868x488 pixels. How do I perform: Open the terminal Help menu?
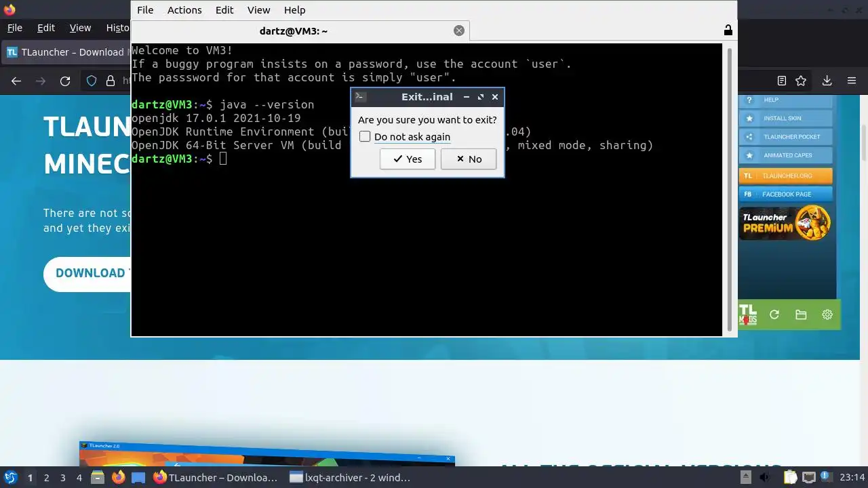point(294,10)
